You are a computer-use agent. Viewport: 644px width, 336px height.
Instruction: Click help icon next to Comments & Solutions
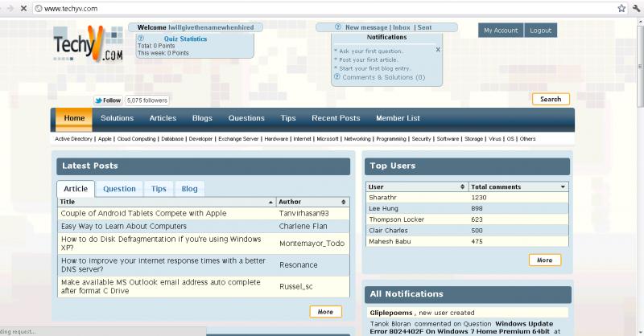[x=336, y=77]
